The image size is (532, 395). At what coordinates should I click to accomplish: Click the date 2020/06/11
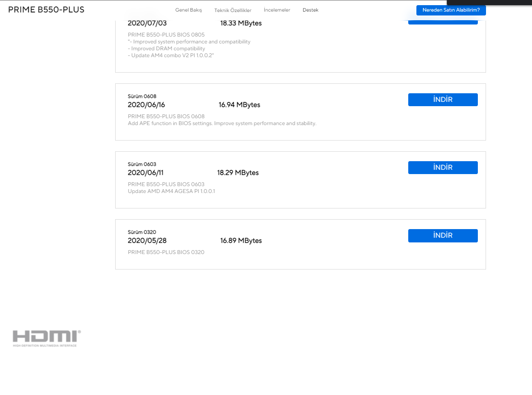146,173
